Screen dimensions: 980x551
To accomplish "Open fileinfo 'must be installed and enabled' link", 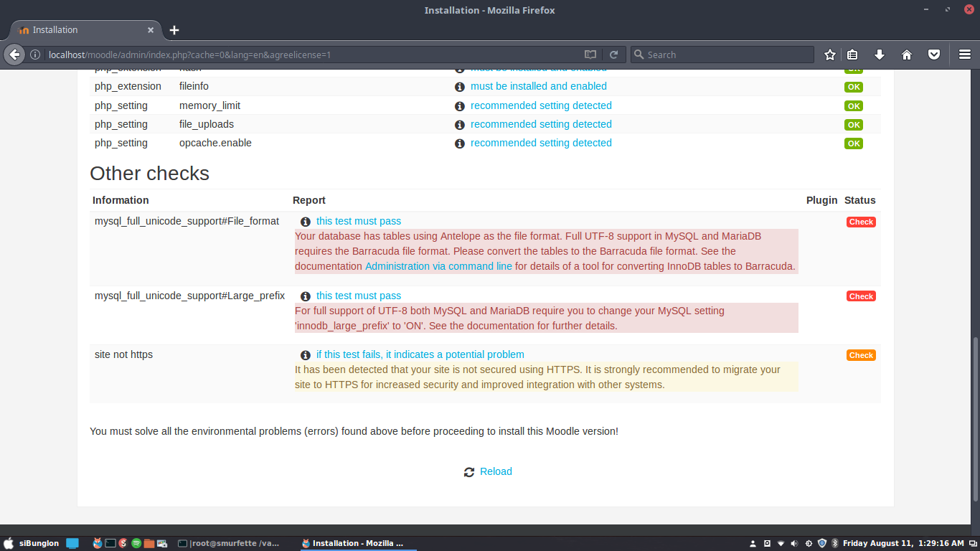I will coord(539,86).
